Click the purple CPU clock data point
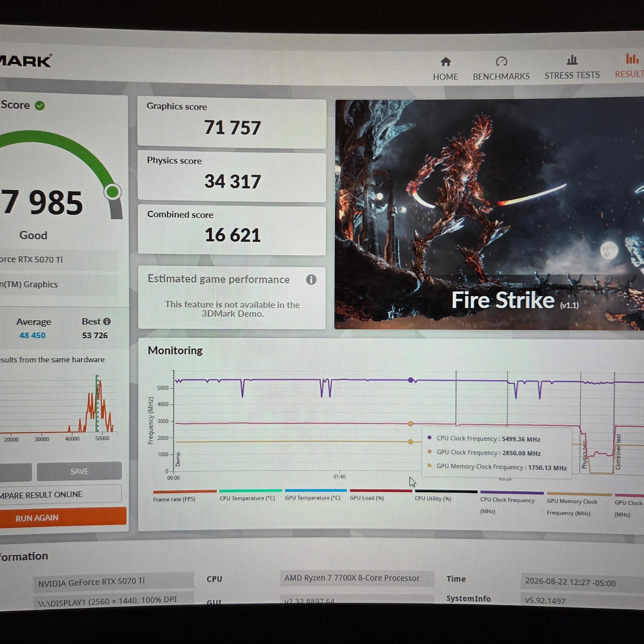 (411, 380)
